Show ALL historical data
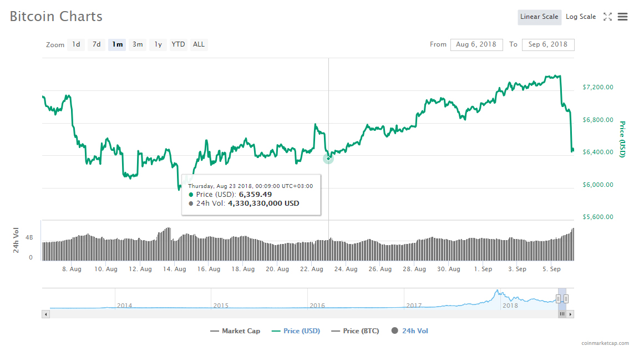Viewport: 644px width, 351px height. pyautogui.click(x=199, y=44)
